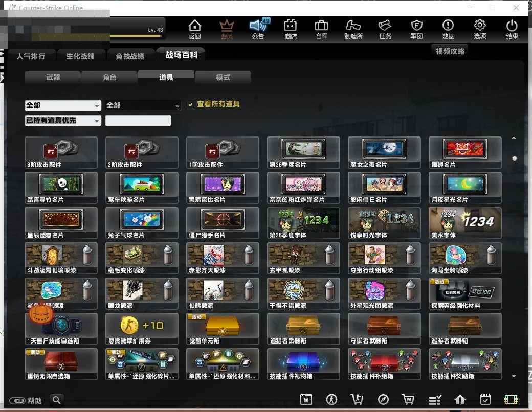This screenshot has width=532, height=412.
Task: Open the 仓库 warehouse icon
Action: point(321,30)
